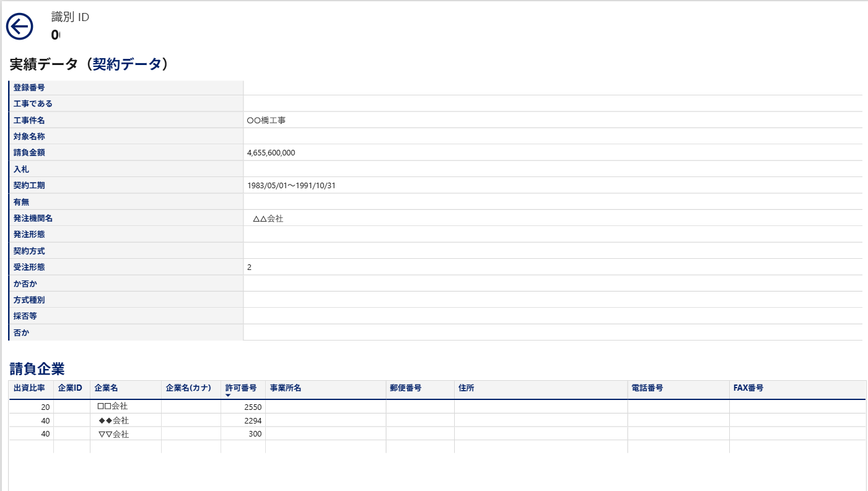The width and height of the screenshot is (868, 491).
Task: Select the FAX番号 column header
Action: coord(748,388)
